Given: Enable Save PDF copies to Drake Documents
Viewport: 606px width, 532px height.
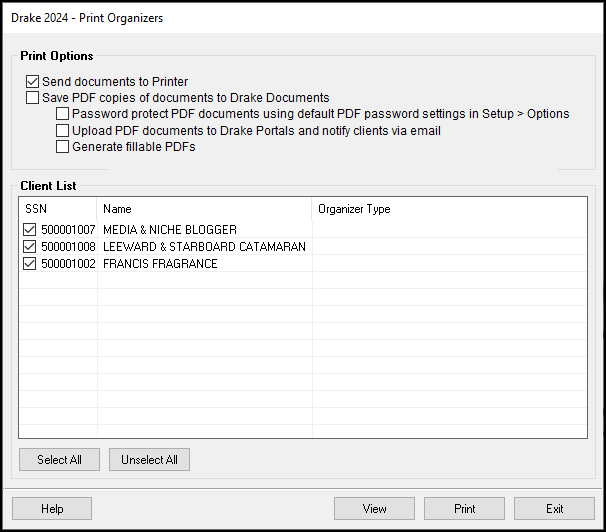Looking at the screenshot, I should point(32,97).
